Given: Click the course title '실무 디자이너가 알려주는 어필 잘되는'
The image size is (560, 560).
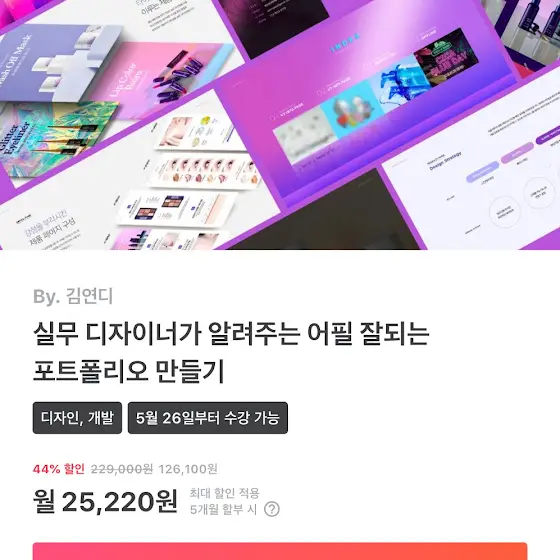Looking at the screenshot, I should [x=231, y=334].
